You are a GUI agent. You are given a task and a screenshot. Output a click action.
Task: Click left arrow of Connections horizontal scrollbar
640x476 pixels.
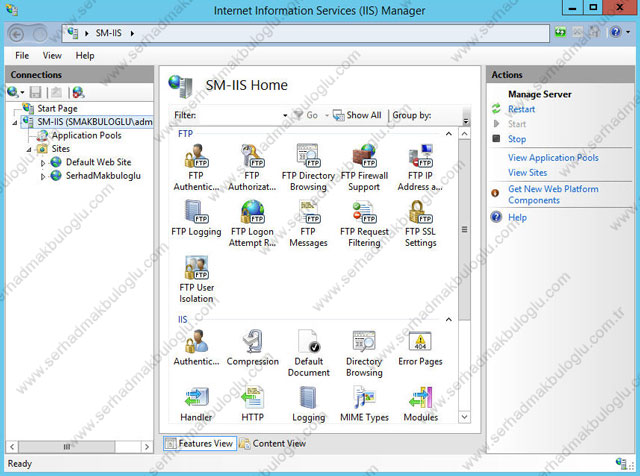12,447
